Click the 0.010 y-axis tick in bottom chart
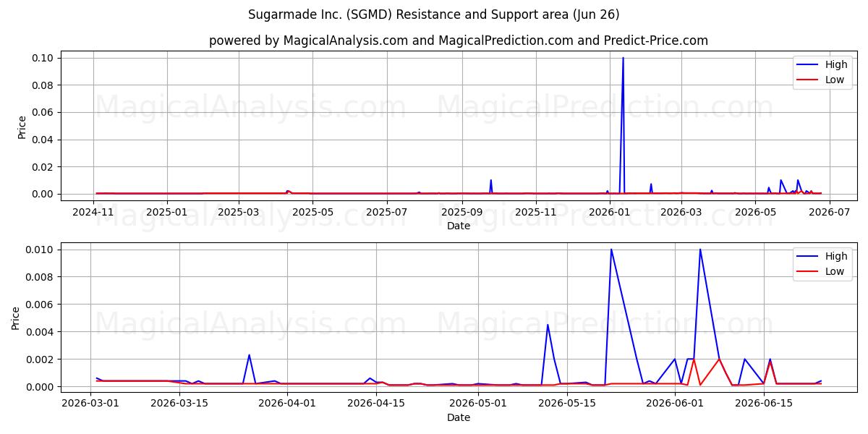Image resolution: width=868 pixels, height=434 pixels. [41, 250]
